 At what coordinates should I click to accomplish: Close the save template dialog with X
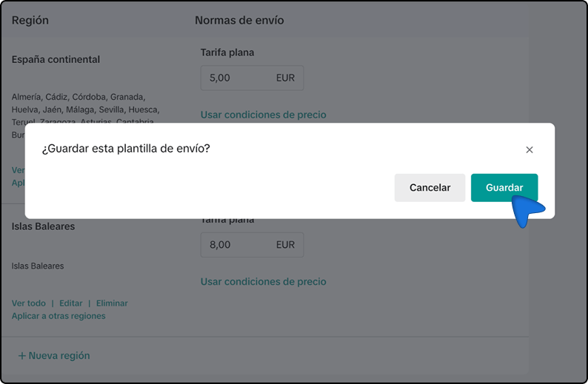pos(529,150)
